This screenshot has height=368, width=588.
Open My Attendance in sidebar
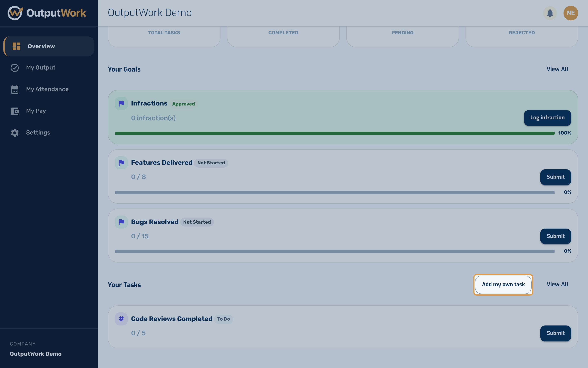[x=49, y=89]
